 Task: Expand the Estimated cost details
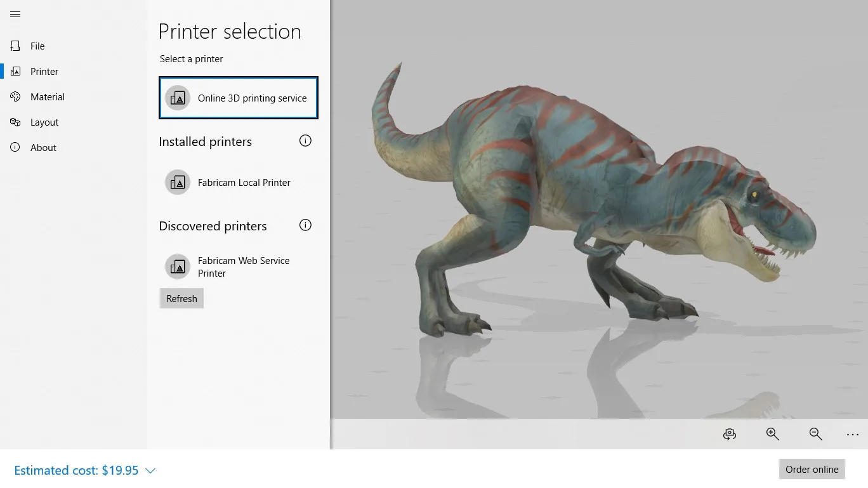(150, 470)
